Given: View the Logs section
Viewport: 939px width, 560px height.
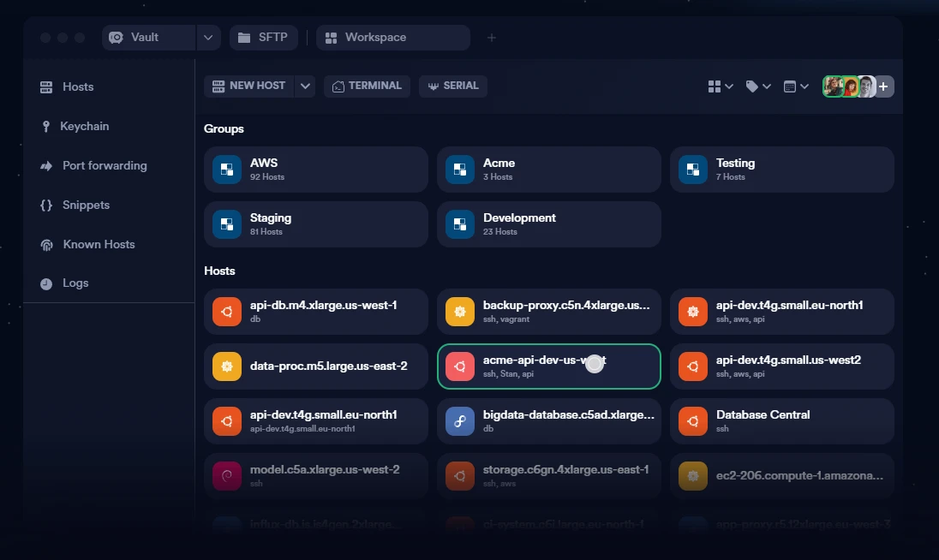Looking at the screenshot, I should tap(63, 283).
